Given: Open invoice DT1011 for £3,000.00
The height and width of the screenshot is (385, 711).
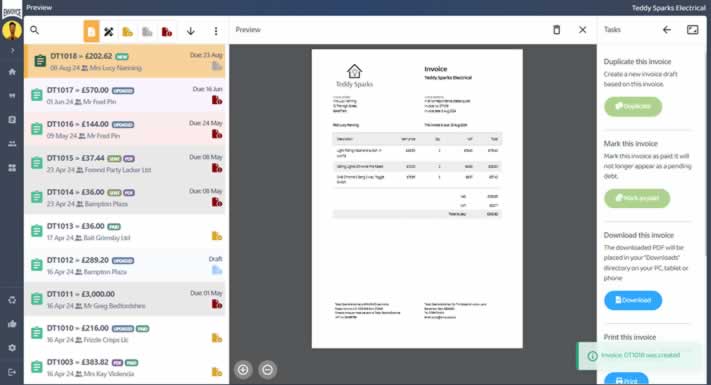Looking at the screenshot, I should click(125, 299).
